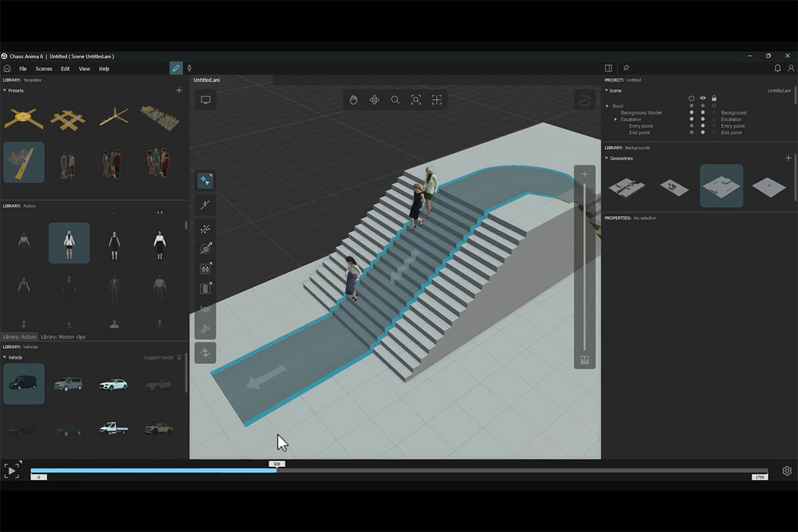Expand the Root tree node

608,106
